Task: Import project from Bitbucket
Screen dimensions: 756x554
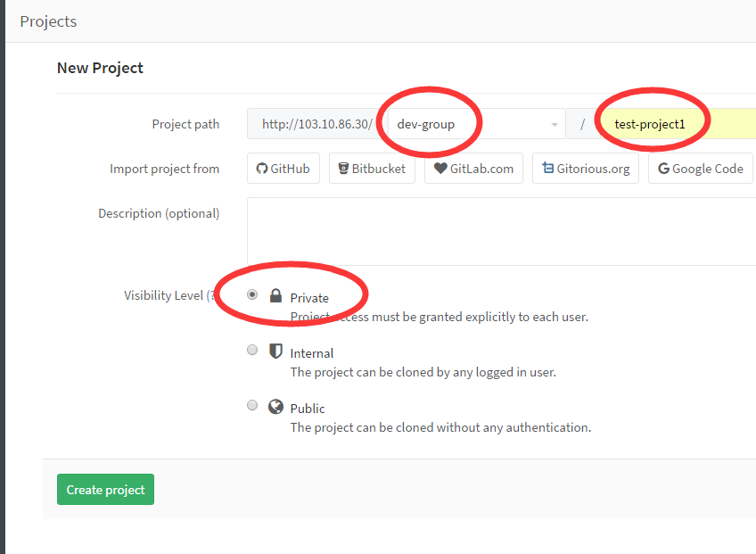Action: pyautogui.click(x=373, y=169)
